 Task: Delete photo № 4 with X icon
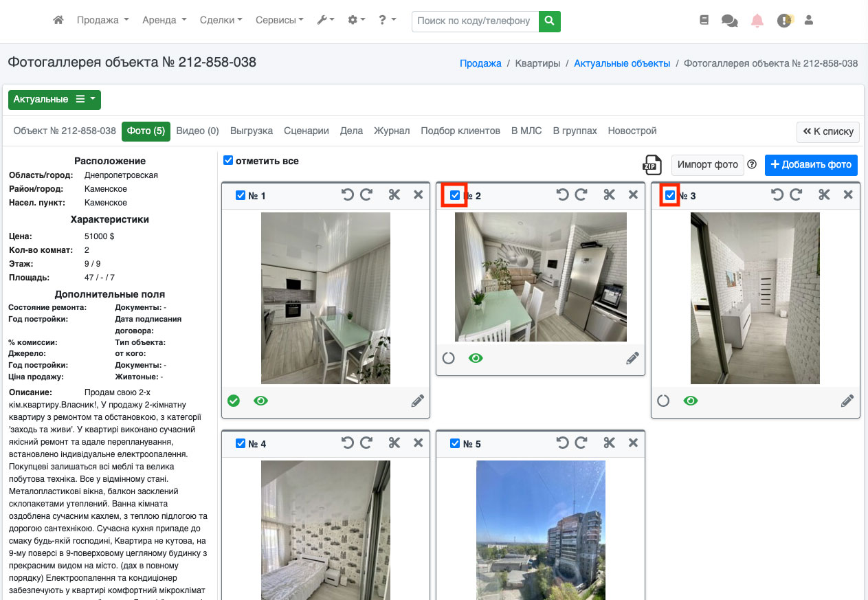point(418,443)
